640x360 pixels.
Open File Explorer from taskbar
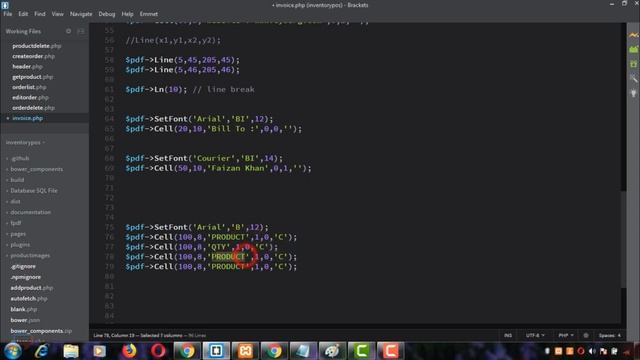coord(71,351)
